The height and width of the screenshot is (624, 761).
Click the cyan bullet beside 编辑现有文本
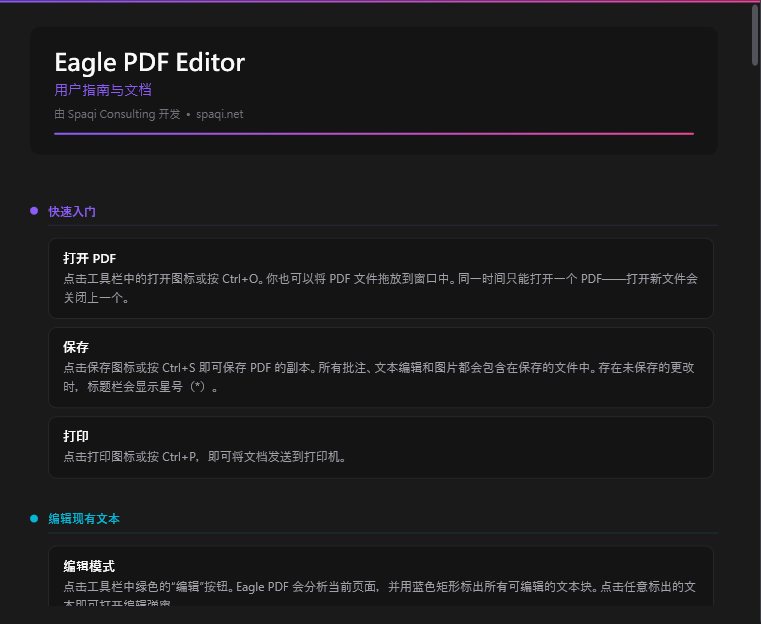pyautogui.click(x=34, y=518)
